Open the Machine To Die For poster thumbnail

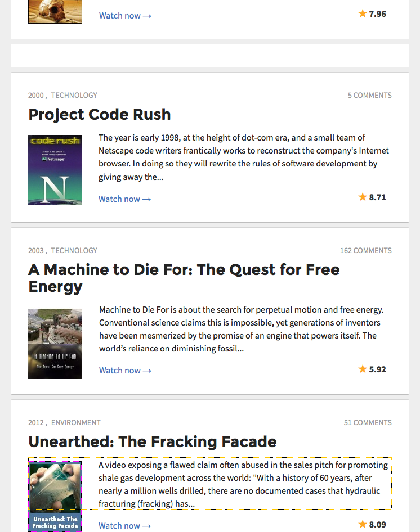click(x=55, y=344)
